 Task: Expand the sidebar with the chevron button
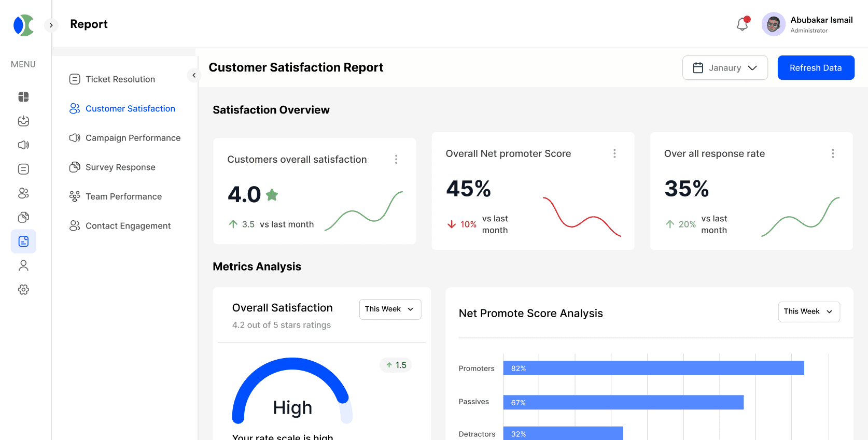(51, 25)
